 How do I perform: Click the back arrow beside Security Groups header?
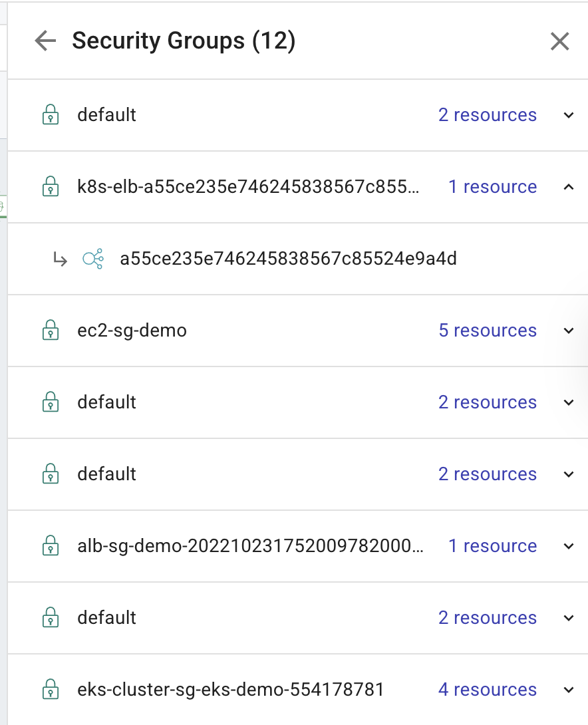pyautogui.click(x=44, y=41)
